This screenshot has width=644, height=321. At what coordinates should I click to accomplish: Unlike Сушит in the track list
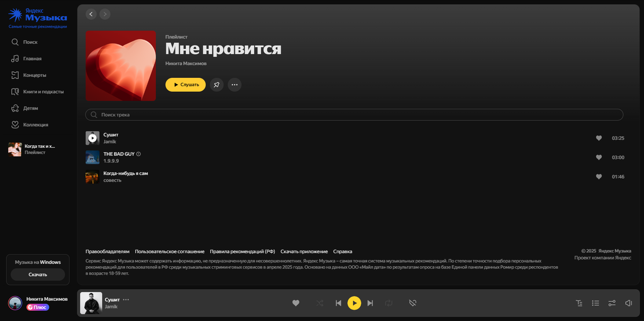click(x=599, y=138)
